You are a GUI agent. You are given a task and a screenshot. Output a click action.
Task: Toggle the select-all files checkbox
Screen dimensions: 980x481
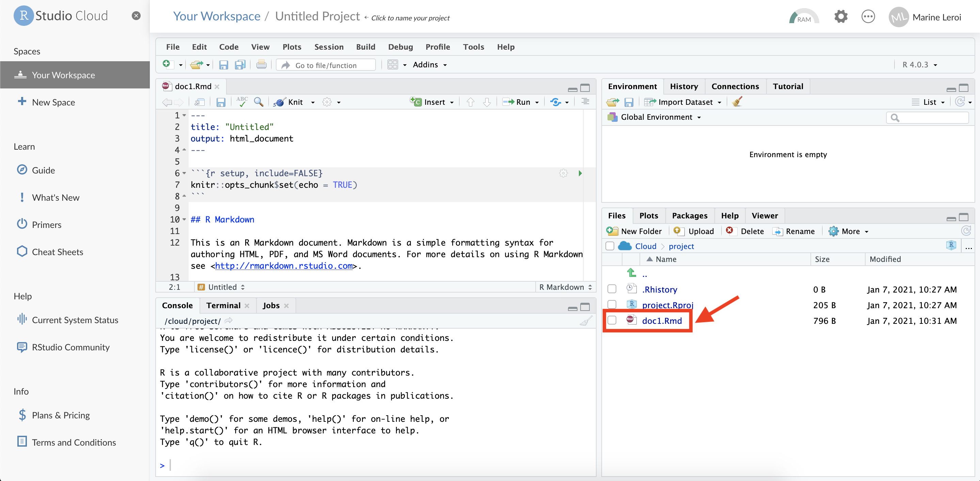point(610,246)
